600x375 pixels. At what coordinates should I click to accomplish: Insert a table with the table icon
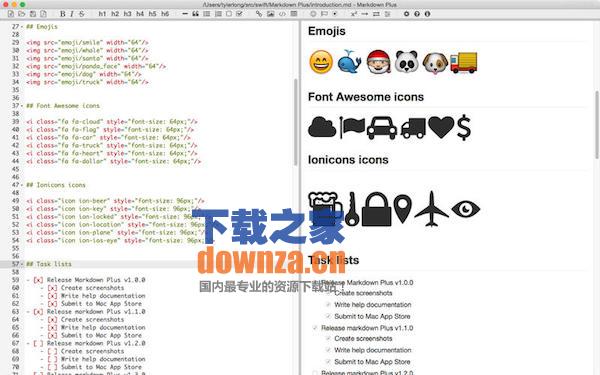[294, 14]
